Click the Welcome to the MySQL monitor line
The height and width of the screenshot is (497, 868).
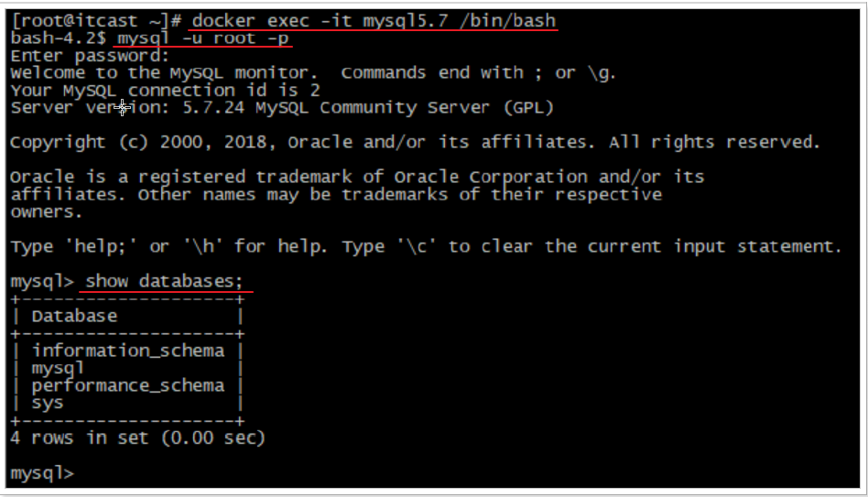[312, 73]
